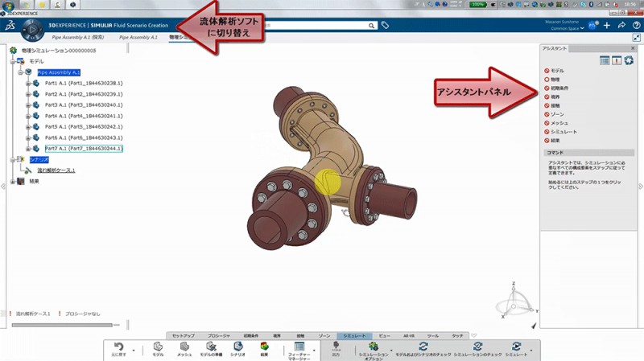Click the tag icon next to search
Image resolution: width=644 pixels, height=361 pixels.
[385, 26]
